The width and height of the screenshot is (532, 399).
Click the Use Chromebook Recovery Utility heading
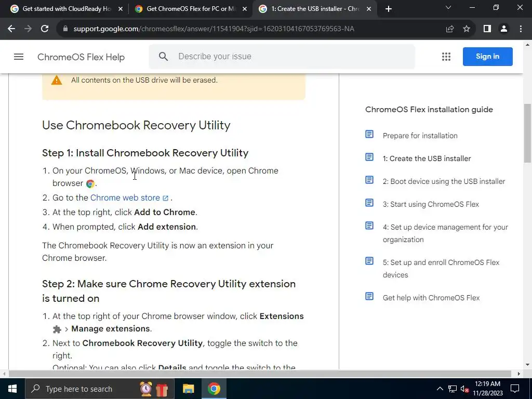pos(136,125)
